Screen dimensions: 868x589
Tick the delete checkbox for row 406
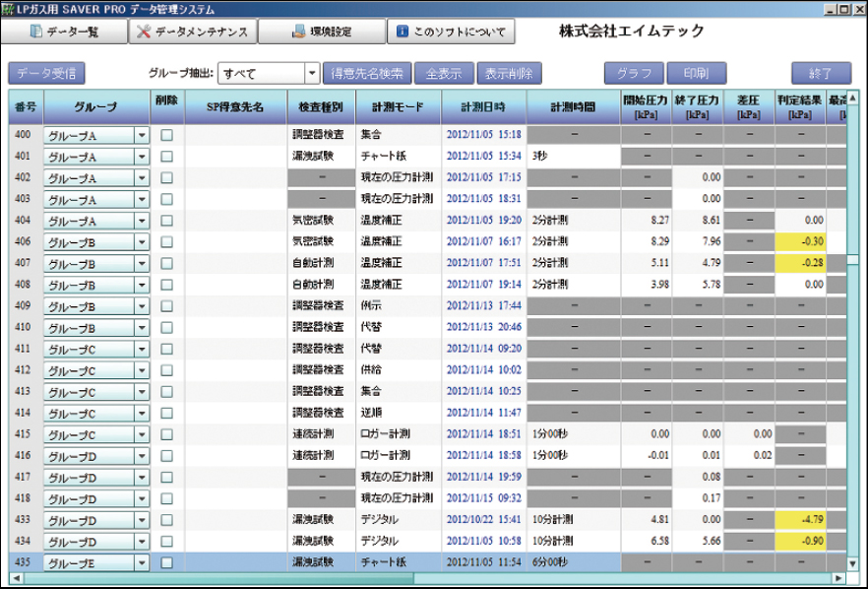(166, 242)
